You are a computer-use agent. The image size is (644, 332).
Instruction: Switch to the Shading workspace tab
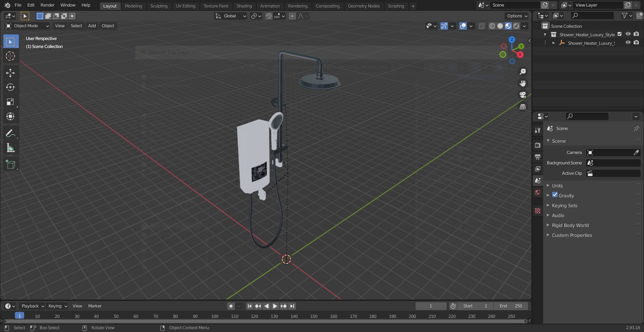pos(244,6)
